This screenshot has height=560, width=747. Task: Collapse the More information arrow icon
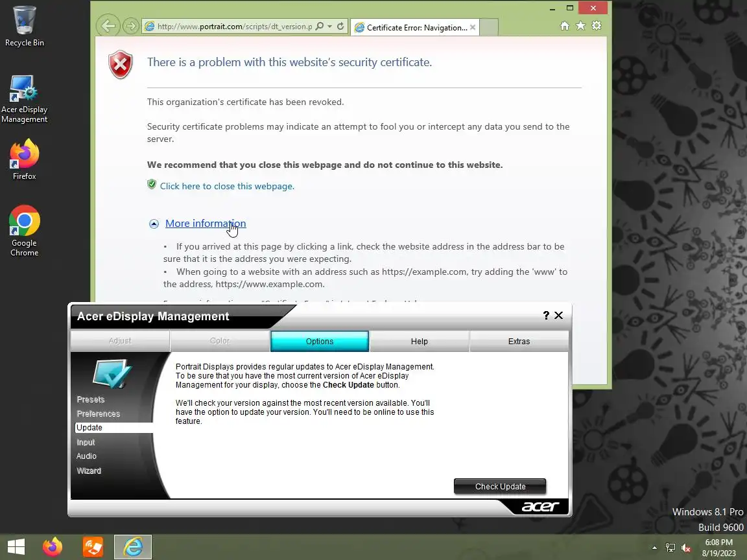[154, 224]
